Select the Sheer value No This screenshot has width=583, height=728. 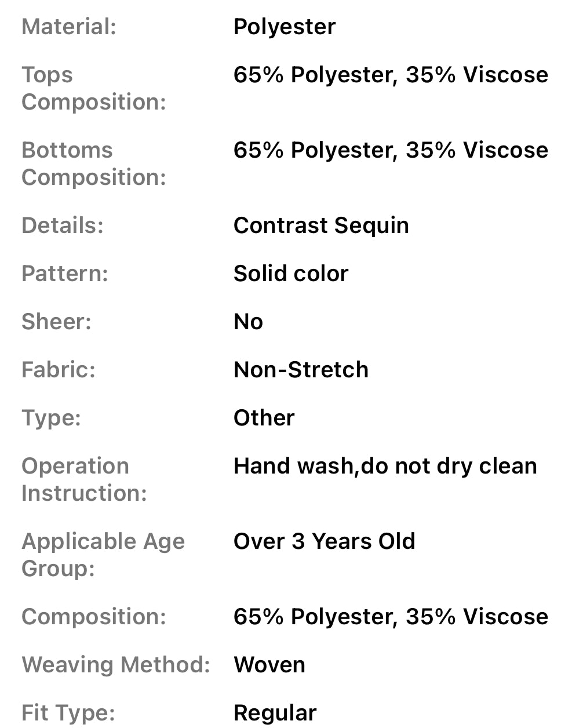point(248,322)
